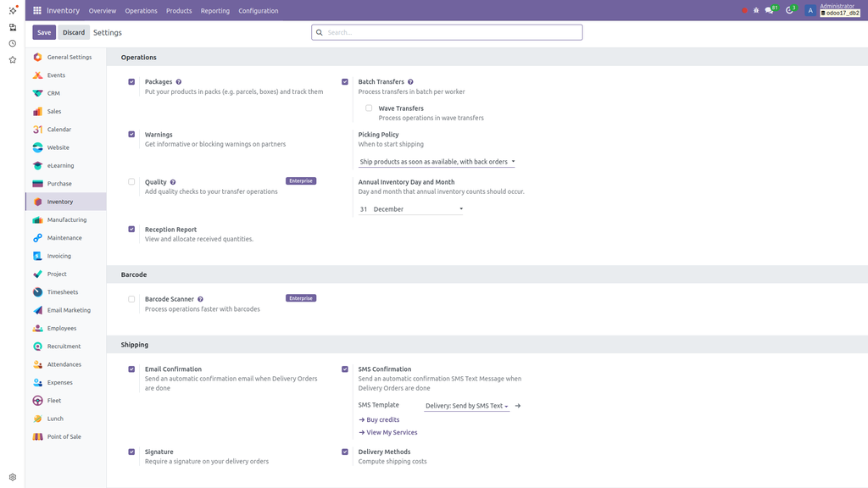Open the Operations menu in the top bar
This screenshot has height=488, width=868.
point(141,11)
